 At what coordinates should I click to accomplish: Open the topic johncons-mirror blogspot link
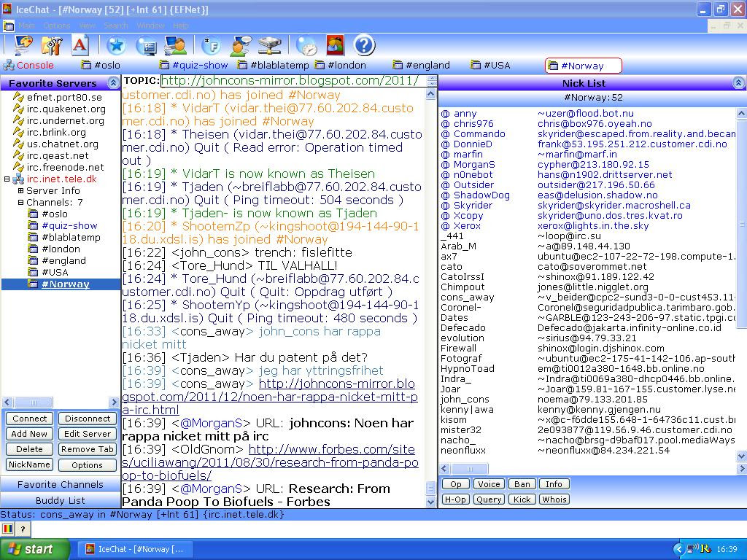[x=290, y=80]
